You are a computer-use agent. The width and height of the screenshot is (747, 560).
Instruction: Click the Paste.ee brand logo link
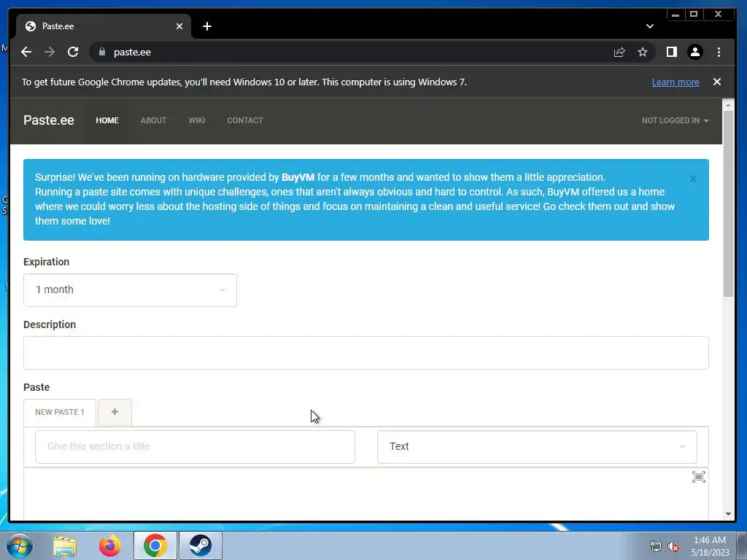click(x=49, y=120)
